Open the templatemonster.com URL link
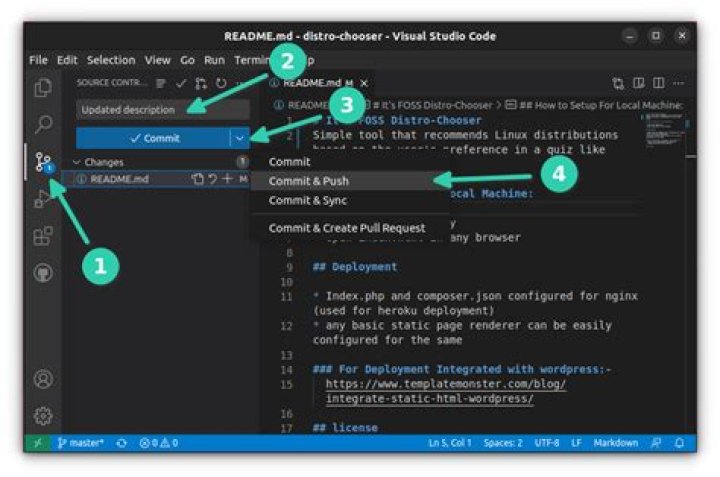Image resolution: width=720 pixels, height=477 pixels. (x=445, y=391)
